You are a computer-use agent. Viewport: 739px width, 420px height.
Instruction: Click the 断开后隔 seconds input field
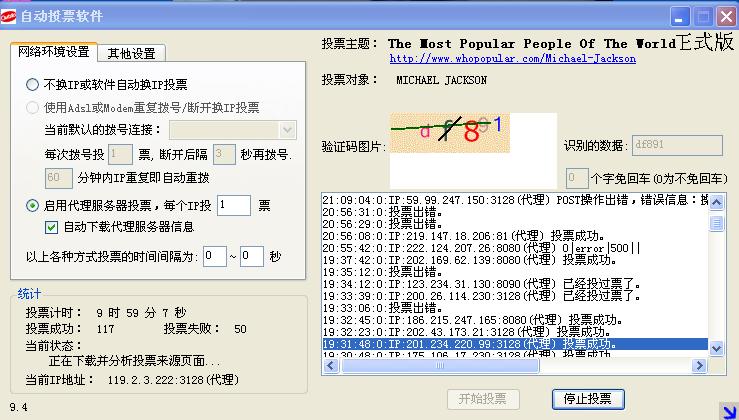224,154
